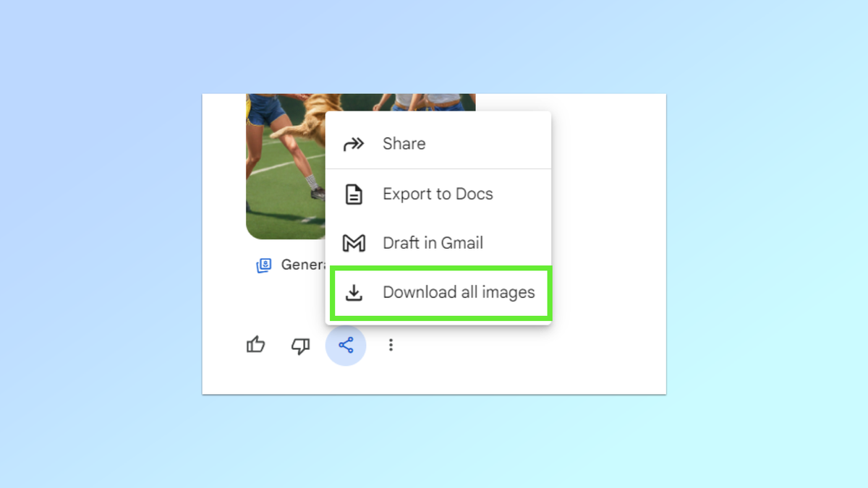Click the Generated label under the image
This screenshot has width=868, height=488.
[x=304, y=265]
